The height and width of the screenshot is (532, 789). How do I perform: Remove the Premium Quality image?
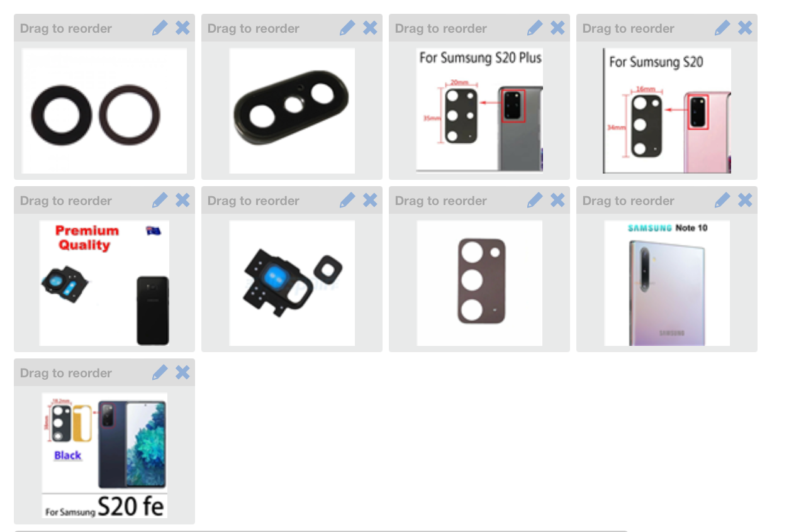pos(182,200)
